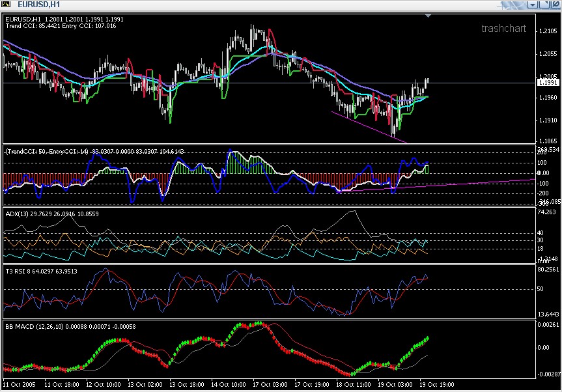
Task: Click the 1.1910 price scale value
Action: pyautogui.click(x=548, y=120)
